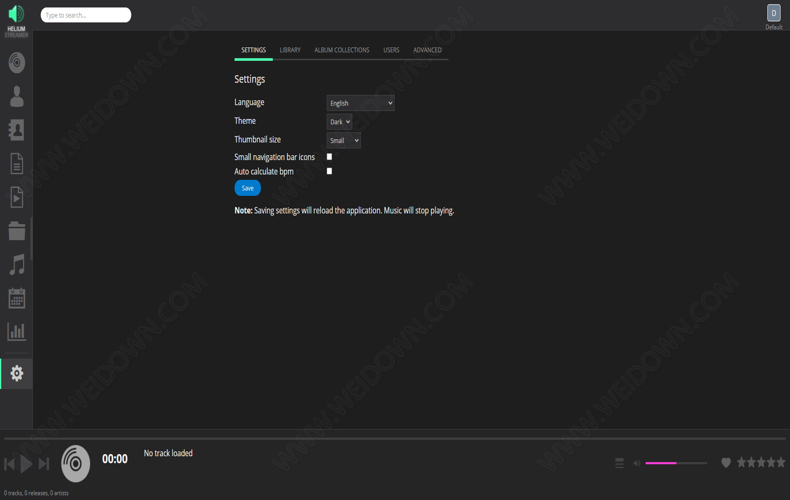
Task: Skip to previous track
Action: click(x=10, y=464)
